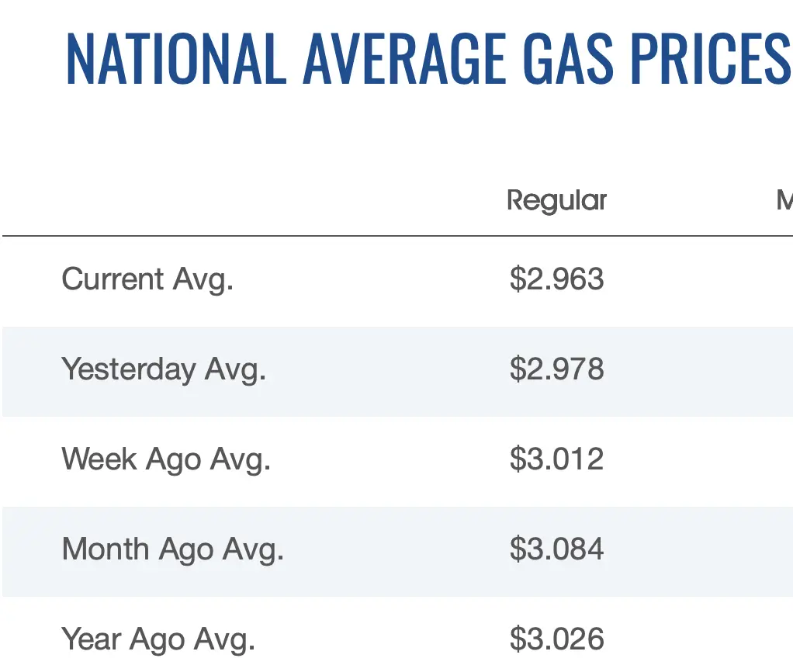Click the shaded blank area right of $3.084

pos(698,551)
